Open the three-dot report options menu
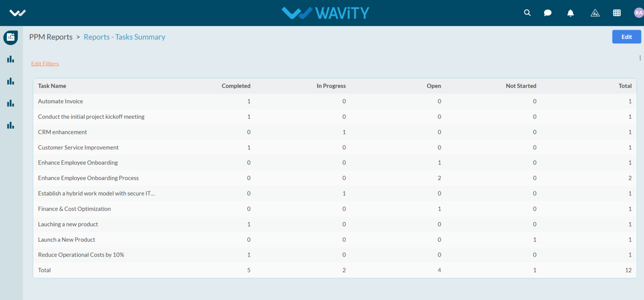Screen dimensions: 644x300 (x=640, y=58)
